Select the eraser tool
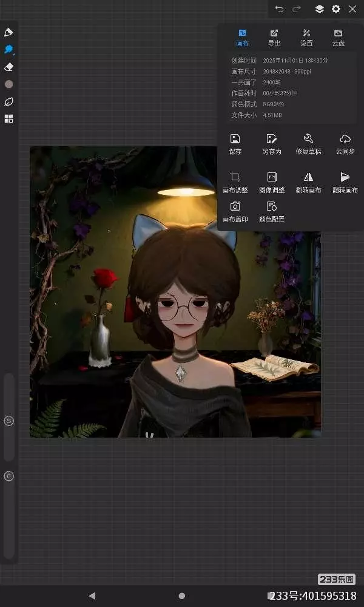The height and width of the screenshot is (607, 364). 8,67
